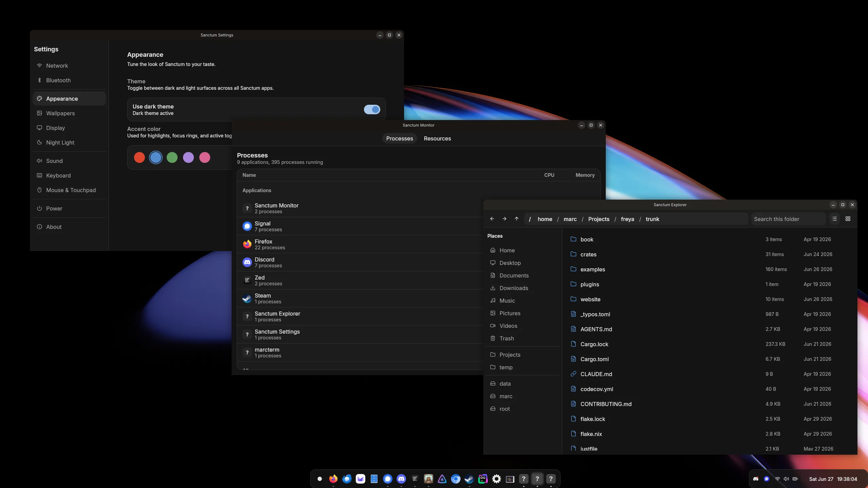Go forward in Sanctum Explorer

click(504, 219)
